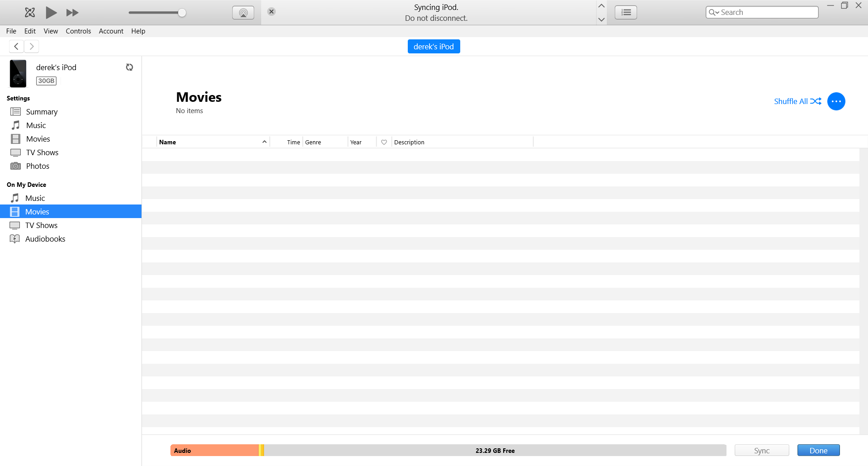Close the iTunes window
Viewport: 868px width, 466px height.
pos(859,5)
